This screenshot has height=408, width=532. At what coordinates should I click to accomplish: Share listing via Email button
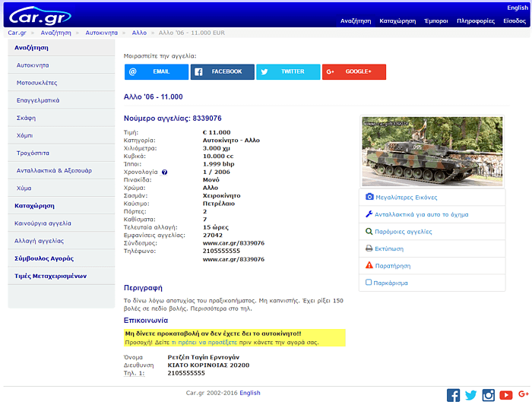click(156, 71)
